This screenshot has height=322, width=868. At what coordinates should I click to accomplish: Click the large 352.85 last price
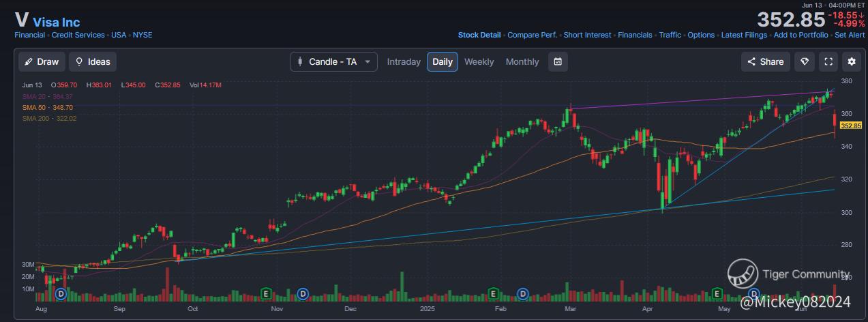[x=791, y=18]
